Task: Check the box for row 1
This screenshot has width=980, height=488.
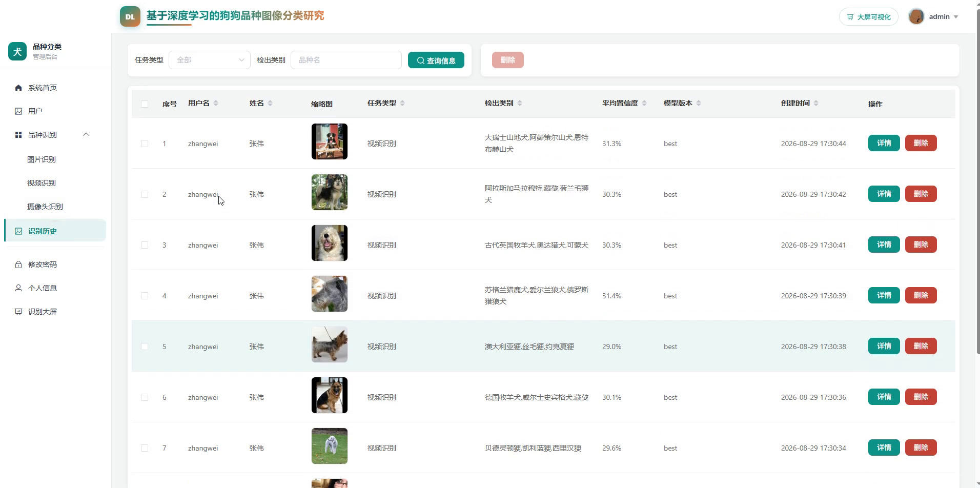Action: pos(145,144)
